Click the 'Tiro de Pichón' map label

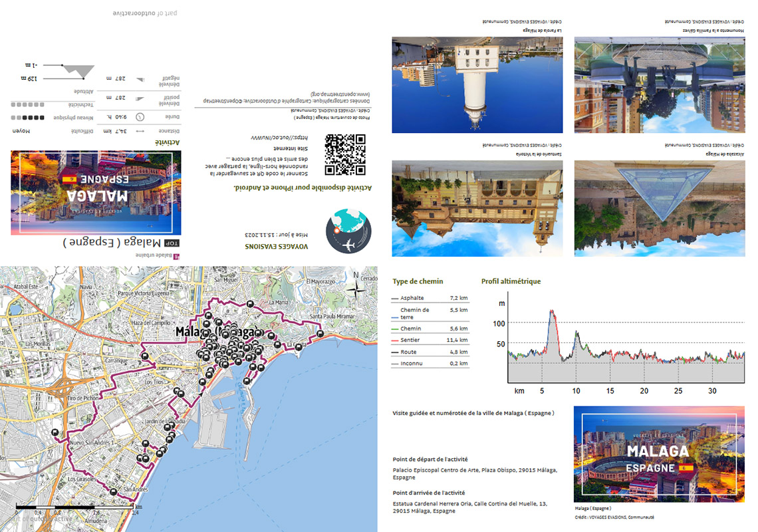click(82, 398)
